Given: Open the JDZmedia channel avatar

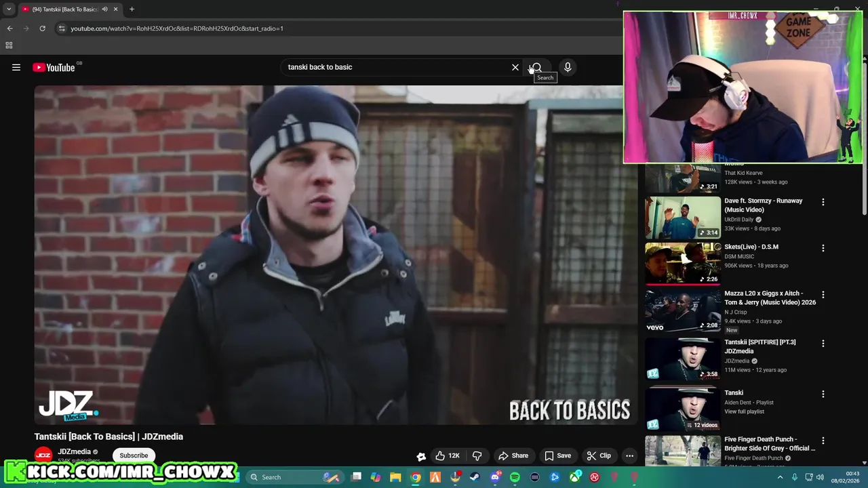Looking at the screenshot, I should (x=43, y=455).
